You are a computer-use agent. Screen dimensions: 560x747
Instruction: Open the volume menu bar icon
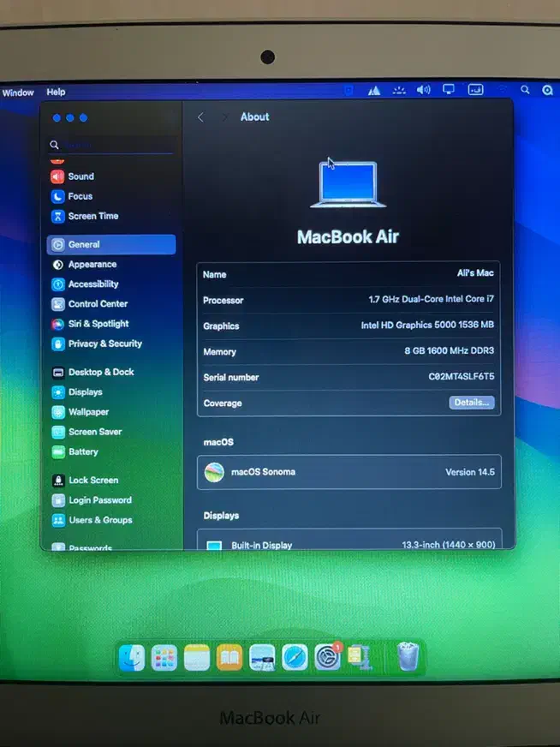(423, 90)
